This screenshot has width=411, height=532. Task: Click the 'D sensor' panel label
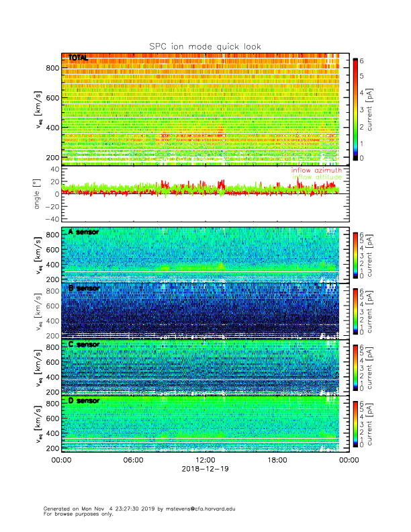tap(84, 401)
